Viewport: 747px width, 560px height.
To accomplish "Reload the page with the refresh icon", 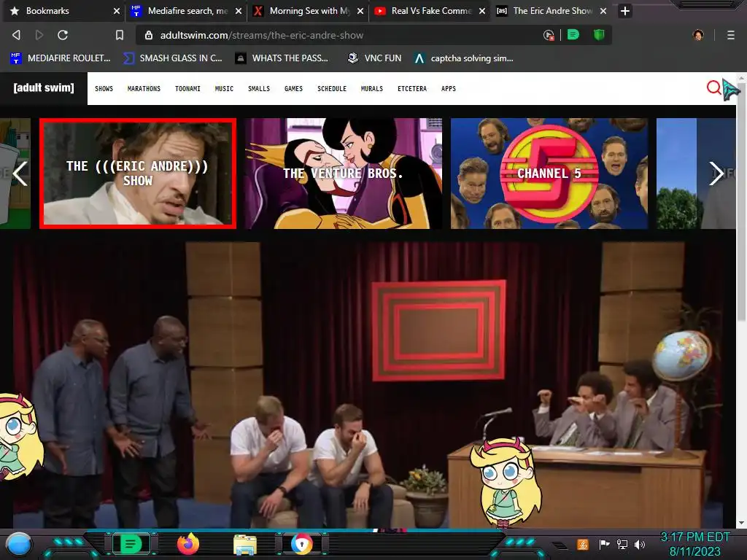I will point(63,35).
